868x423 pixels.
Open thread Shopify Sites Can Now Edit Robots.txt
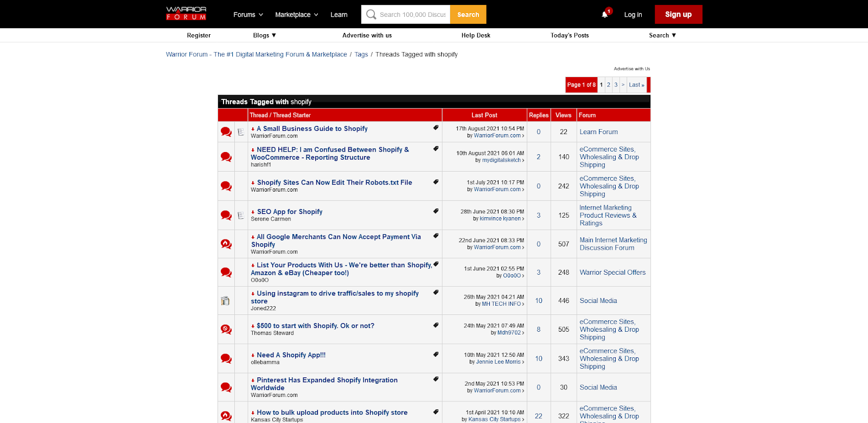point(334,182)
